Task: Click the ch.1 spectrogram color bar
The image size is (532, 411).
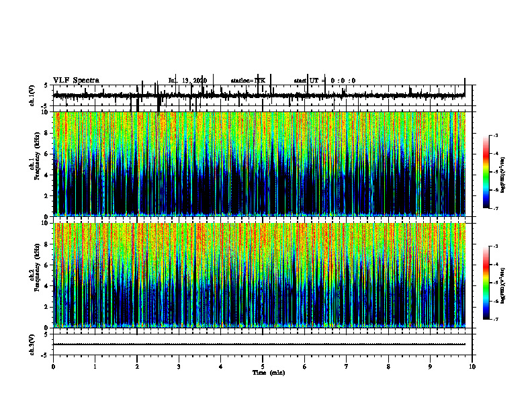Action: tap(486, 172)
